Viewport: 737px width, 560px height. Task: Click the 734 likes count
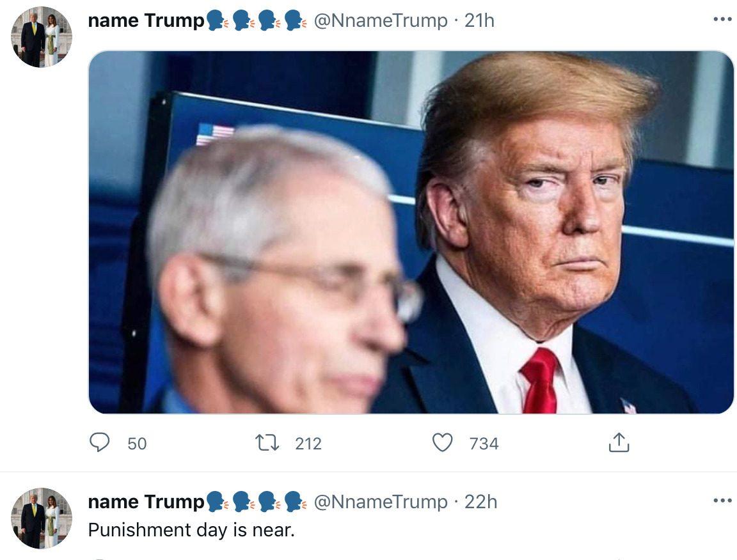tap(484, 444)
